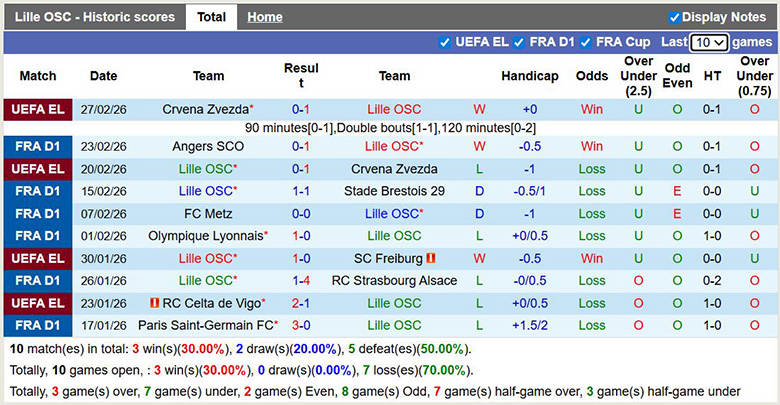Screen dimensions: 780x405
Task: Toggle the Display Notes checkbox
Action: (x=674, y=17)
